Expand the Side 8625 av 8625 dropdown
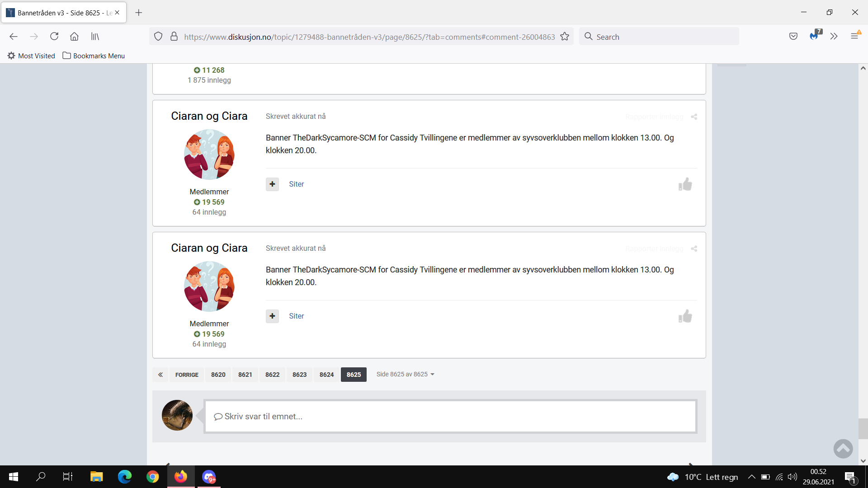868x488 pixels. pos(406,374)
